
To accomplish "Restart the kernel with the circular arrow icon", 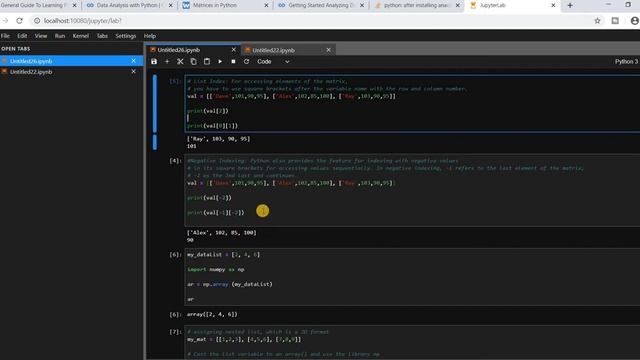I will click(247, 62).
